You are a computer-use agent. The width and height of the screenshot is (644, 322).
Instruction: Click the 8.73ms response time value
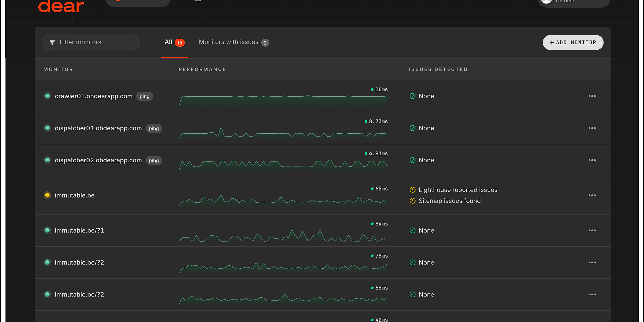(x=378, y=122)
